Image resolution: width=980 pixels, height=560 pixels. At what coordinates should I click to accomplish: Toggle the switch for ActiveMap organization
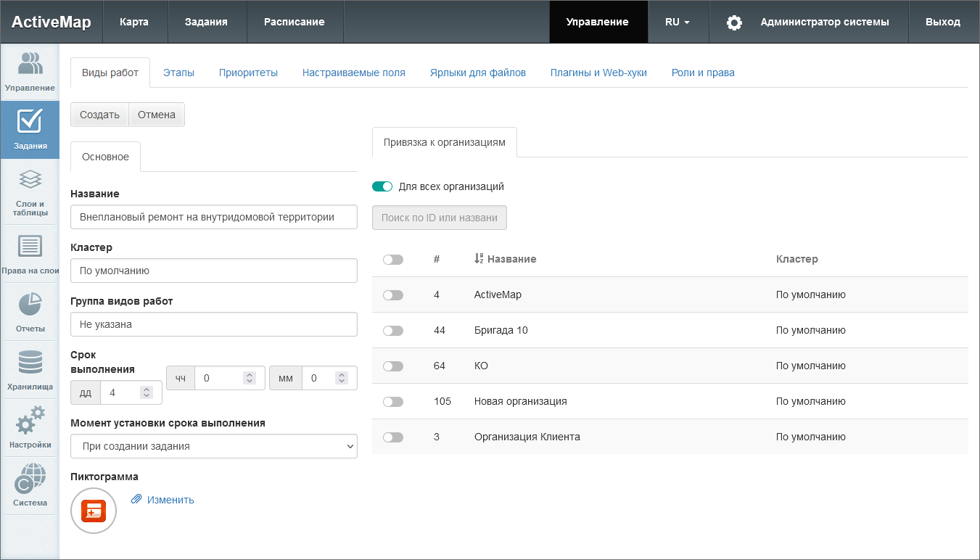pyautogui.click(x=392, y=295)
